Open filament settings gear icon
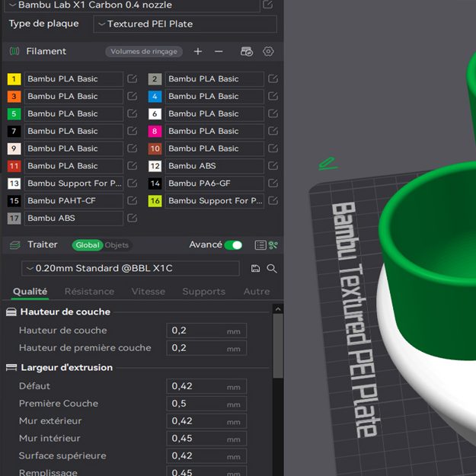The image size is (476, 476). click(268, 52)
